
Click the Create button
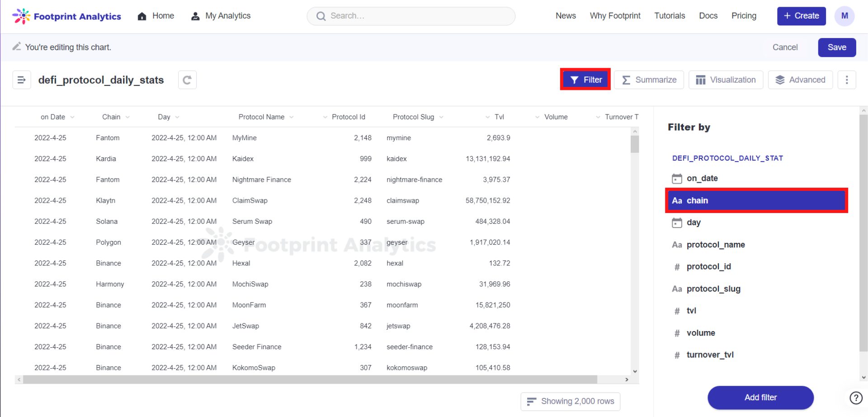pos(801,16)
